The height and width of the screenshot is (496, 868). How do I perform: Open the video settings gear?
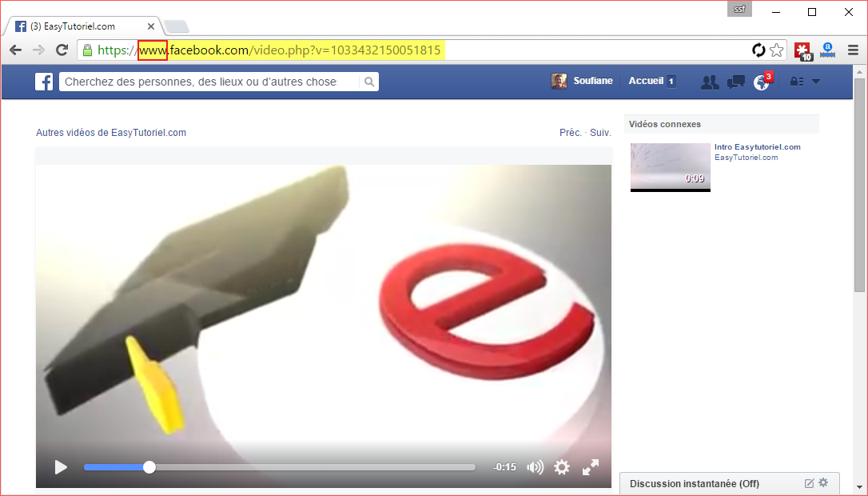562,467
